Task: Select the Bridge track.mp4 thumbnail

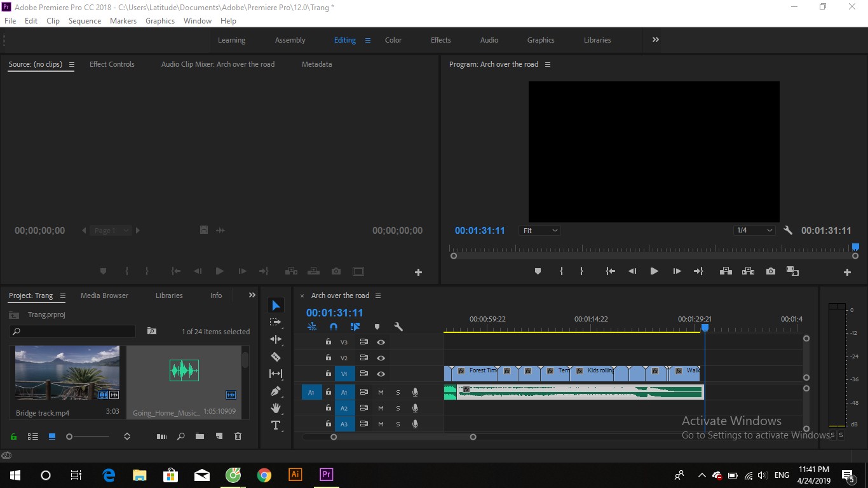Action: click(67, 373)
